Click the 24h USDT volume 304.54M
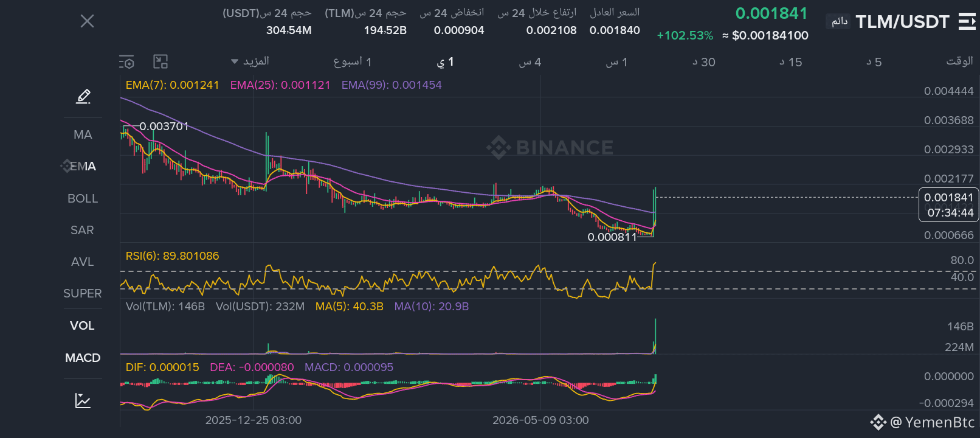 click(x=289, y=30)
